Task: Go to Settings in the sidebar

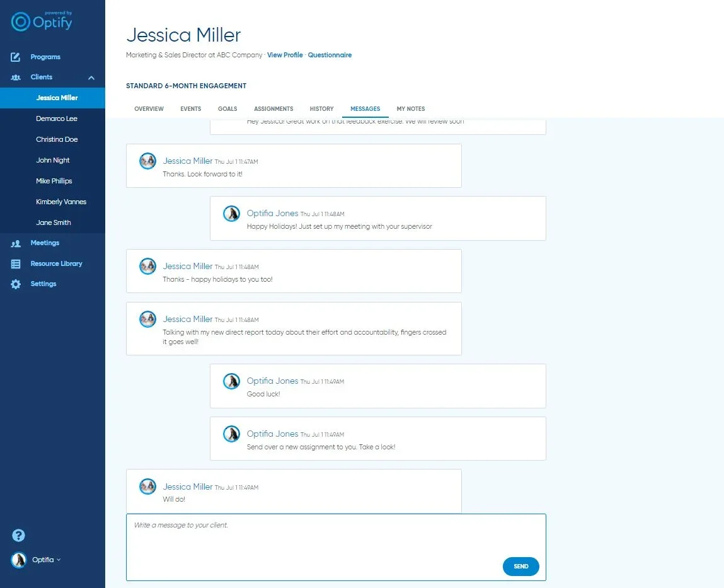Action: [x=43, y=284]
